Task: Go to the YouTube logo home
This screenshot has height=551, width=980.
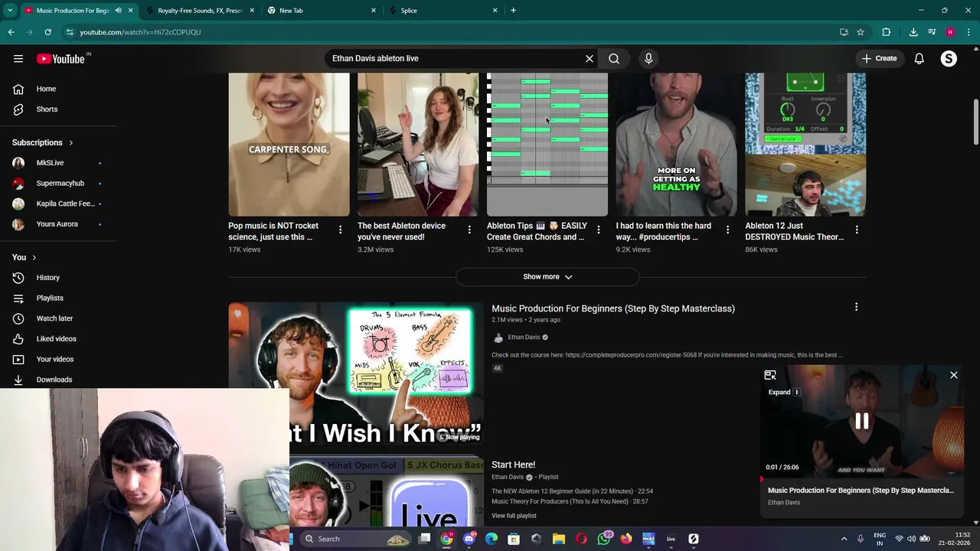Action: pos(60,59)
